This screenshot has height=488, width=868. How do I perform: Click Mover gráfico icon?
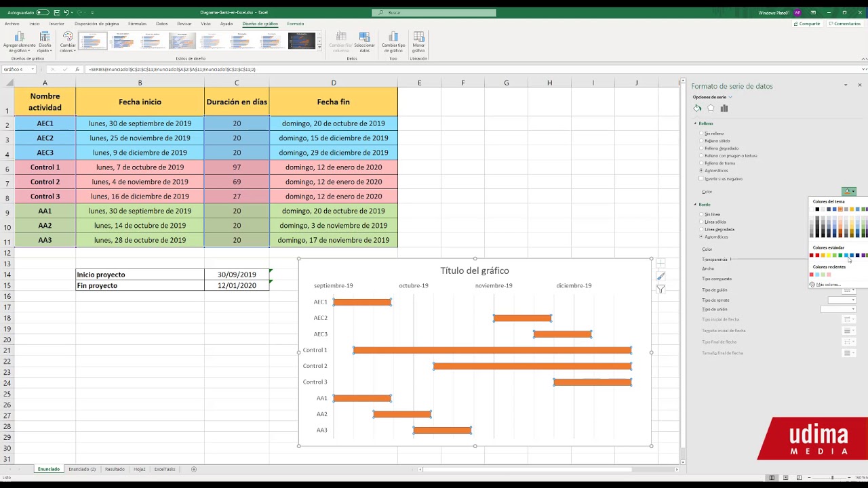418,37
